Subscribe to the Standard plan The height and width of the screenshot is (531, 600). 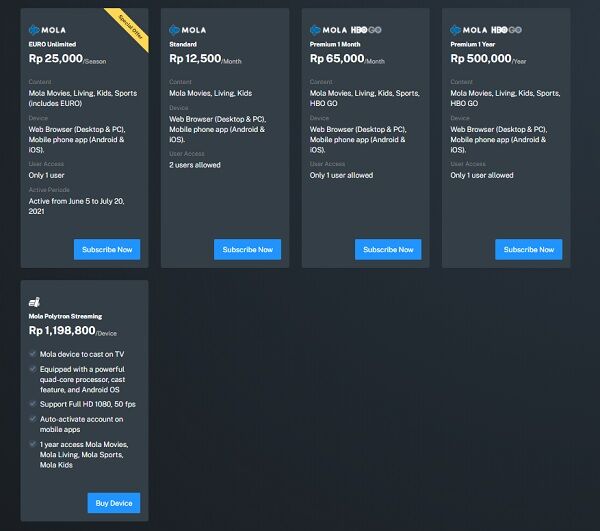(247, 249)
